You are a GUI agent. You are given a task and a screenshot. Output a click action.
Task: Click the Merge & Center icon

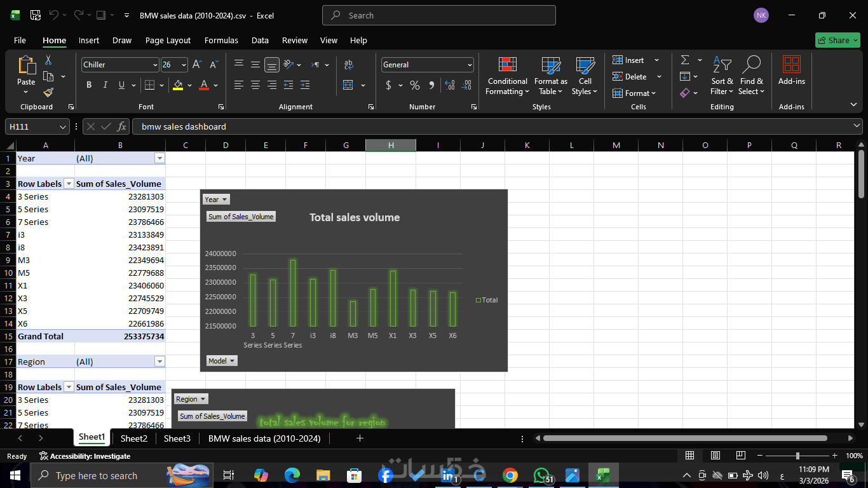(x=348, y=85)
